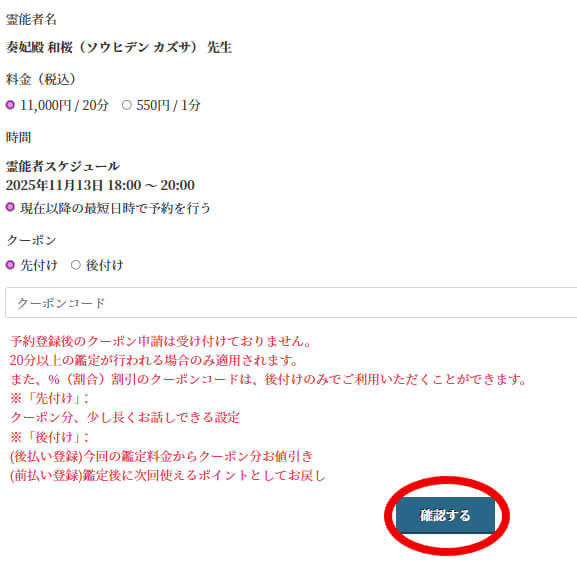The image size is (577, 568).
Task: Choose 現在以降の最短日時で予約を行う radio option
Action: coord(10,207)
